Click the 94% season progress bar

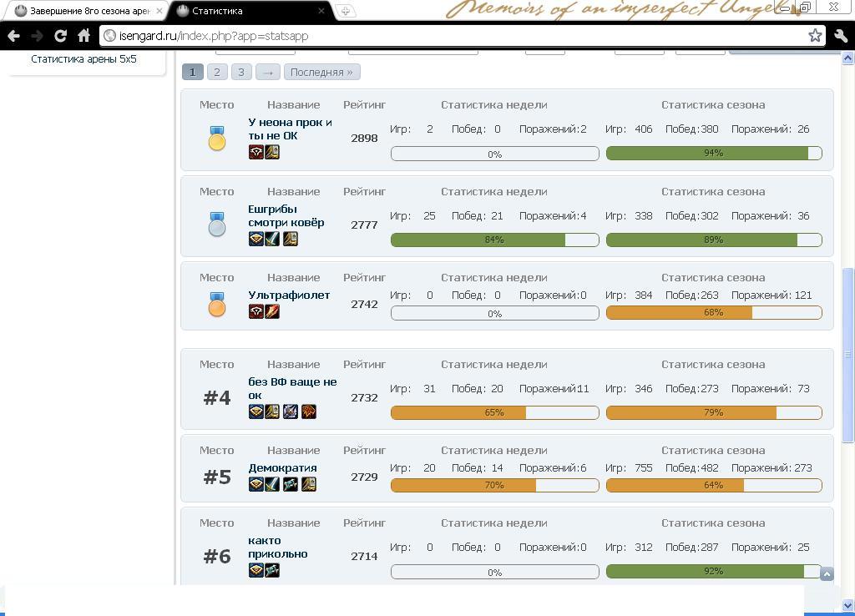tap(714, 154)
